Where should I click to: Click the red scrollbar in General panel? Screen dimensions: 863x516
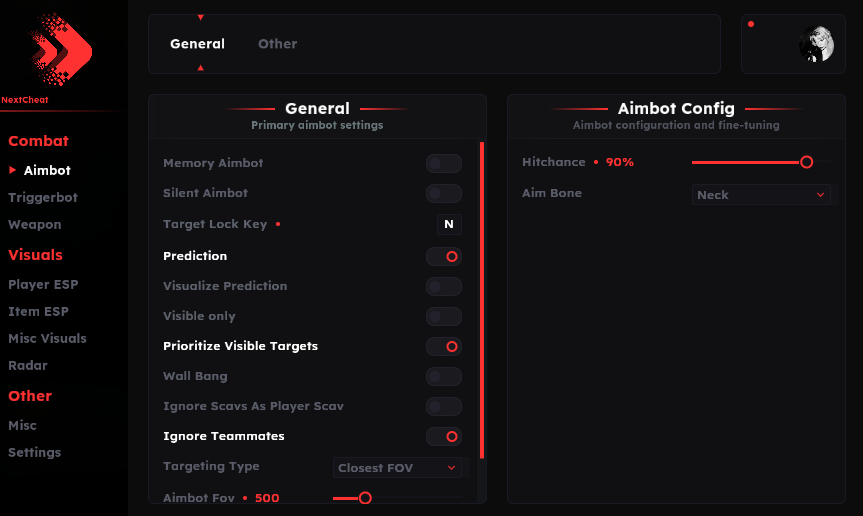[x=481, y=300]
